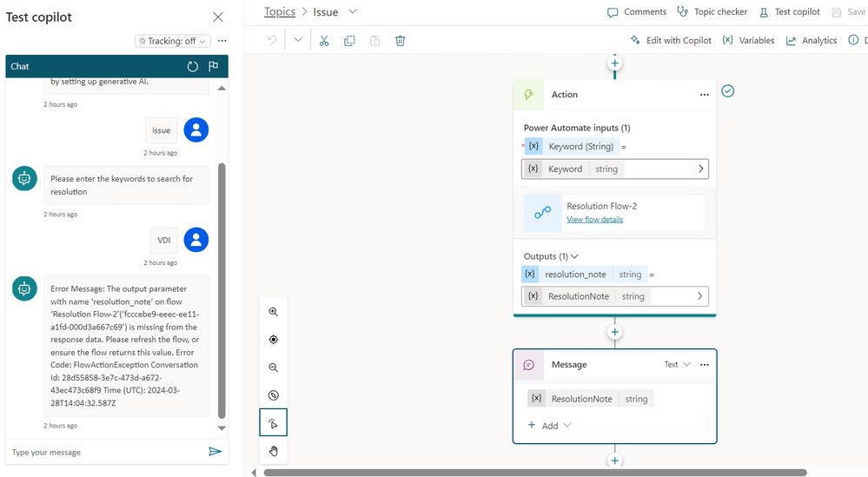Add node below the Message card
This screenshot has height=477, width=868.
pos(614,460)
